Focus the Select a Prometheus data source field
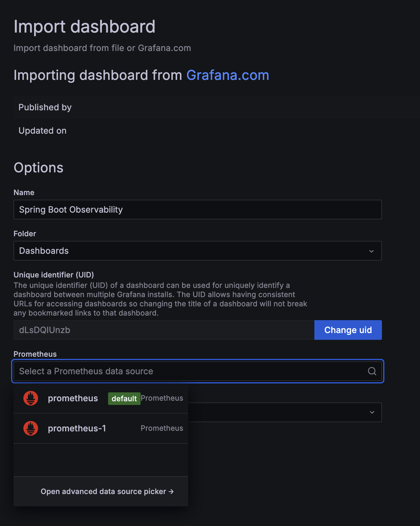Image resolution: width=420 pixels, height=526 pixels. 198,371
